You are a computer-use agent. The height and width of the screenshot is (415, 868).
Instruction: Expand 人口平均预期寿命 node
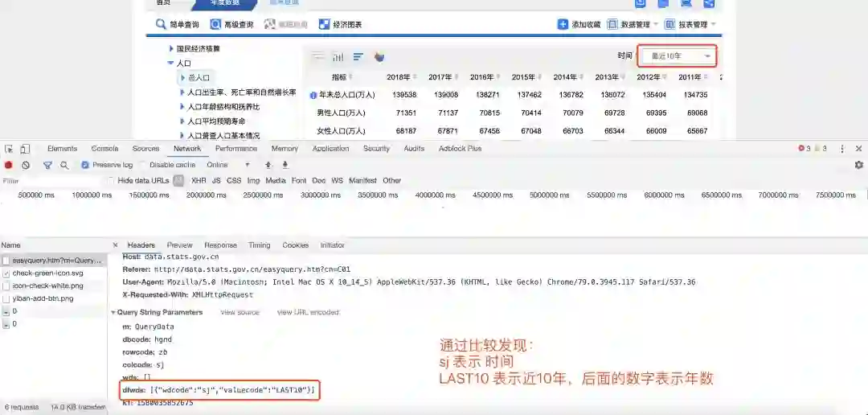(182, 121)
